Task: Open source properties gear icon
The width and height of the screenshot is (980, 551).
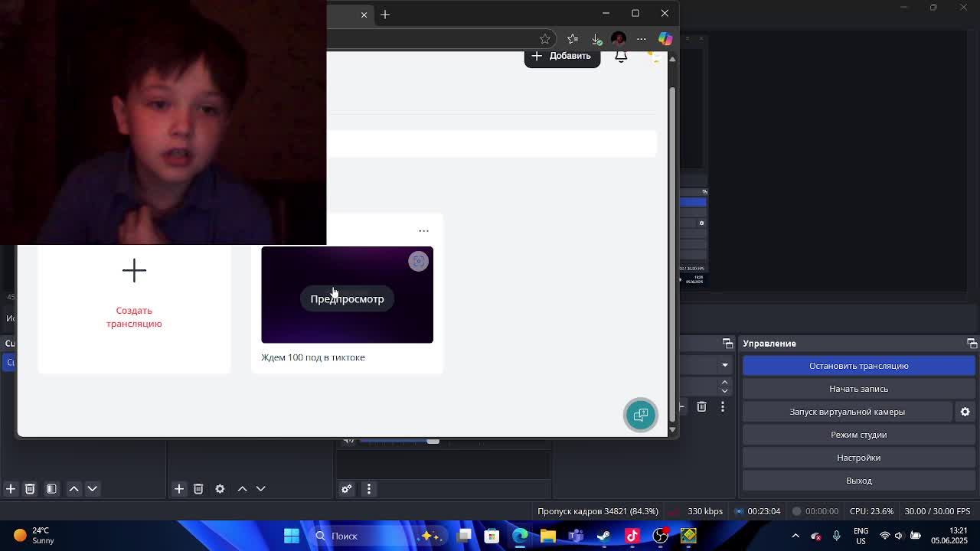Action: [220, 488]
